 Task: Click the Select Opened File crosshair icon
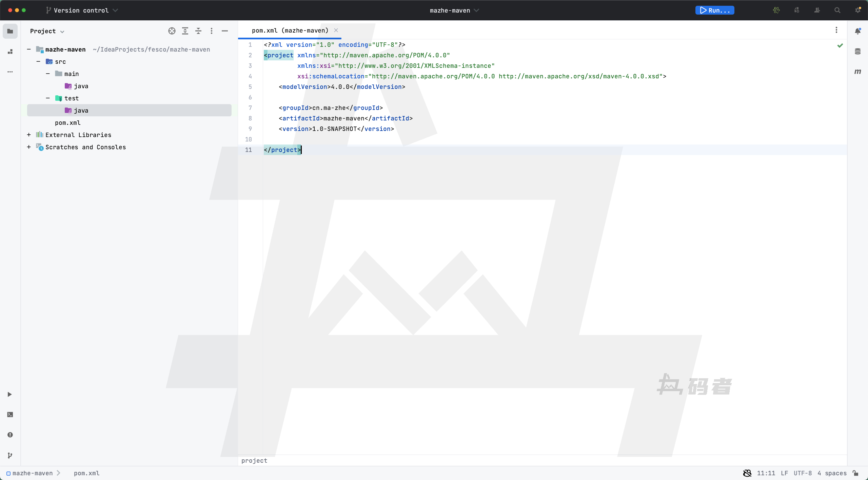[x=172, y=31]
